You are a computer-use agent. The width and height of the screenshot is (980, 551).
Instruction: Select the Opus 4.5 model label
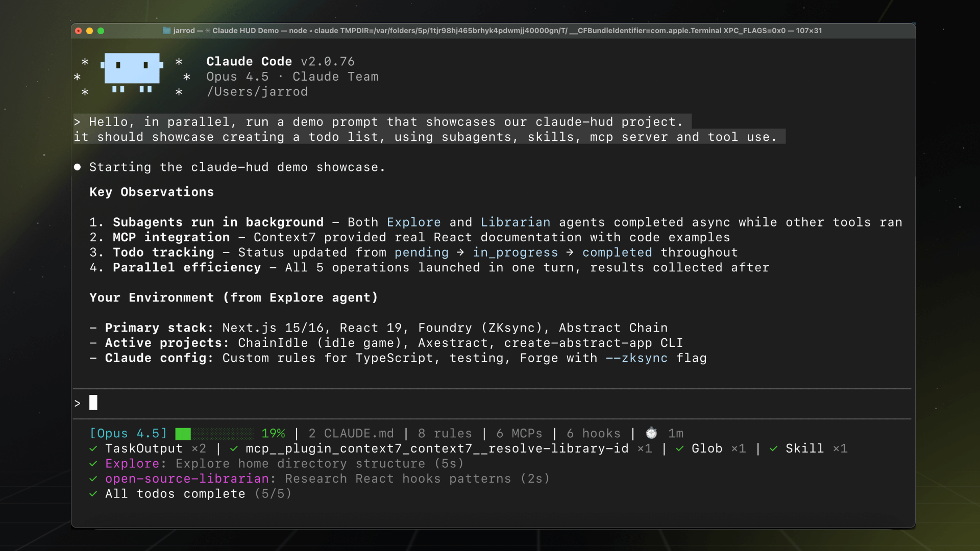pos(128,433)
